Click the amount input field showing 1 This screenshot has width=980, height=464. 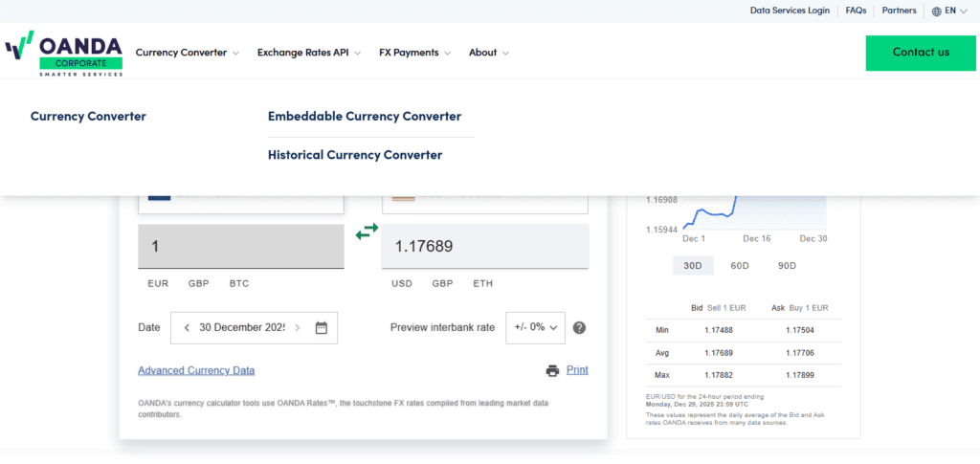(241, 246)
